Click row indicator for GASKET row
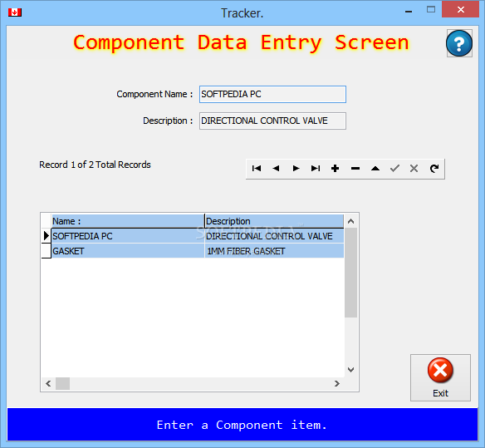Viewport: 485px width, 448px height. (x=47, y=251)
